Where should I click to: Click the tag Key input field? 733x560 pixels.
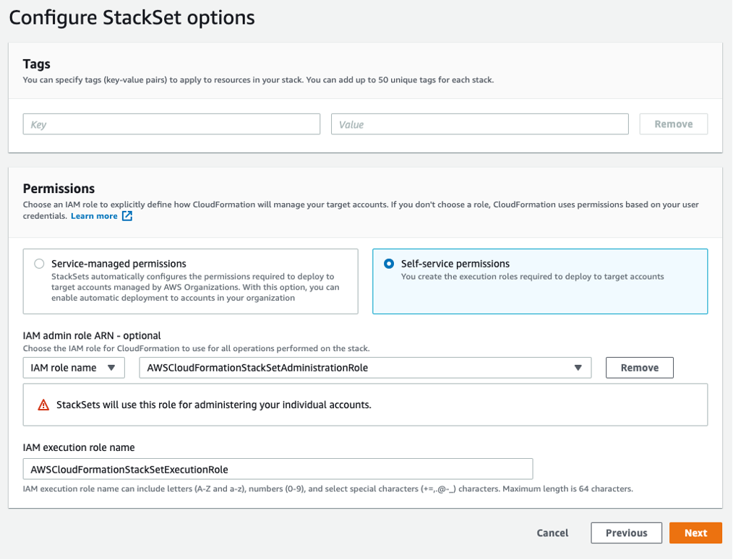pyautogui.click(x=171, y=124)
